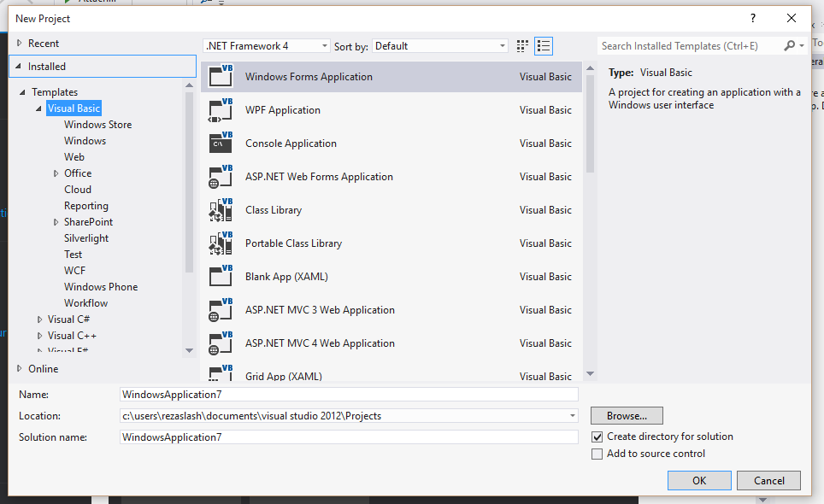Select the Windows Forms Application template icon
Viewport: 824px width, 504px height.
point(221,76)
